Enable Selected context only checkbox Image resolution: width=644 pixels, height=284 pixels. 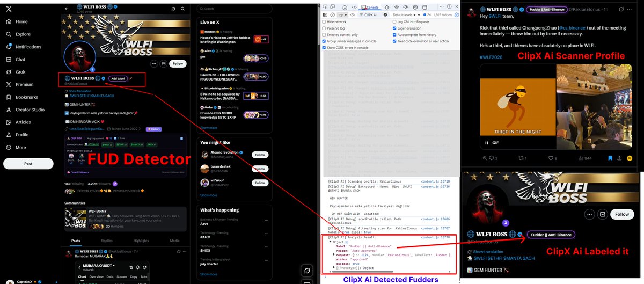pyautogui.click(x=324, y=35)
